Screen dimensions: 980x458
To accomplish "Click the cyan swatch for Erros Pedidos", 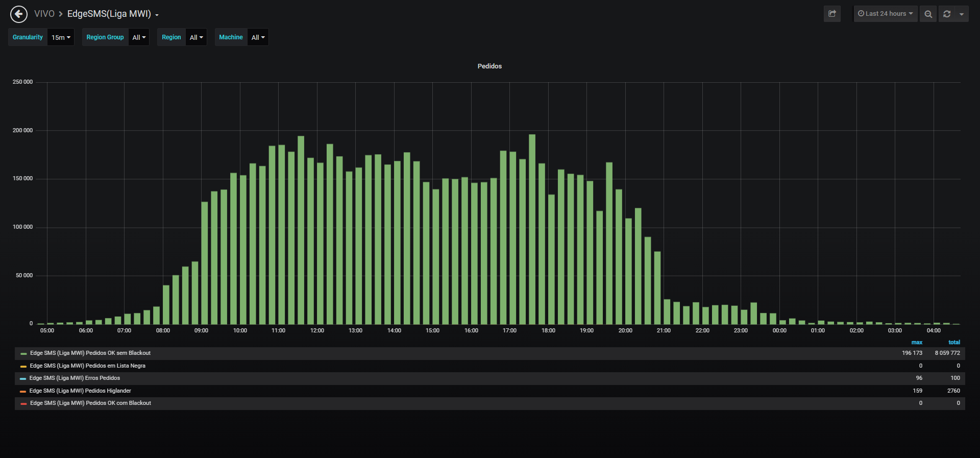I will tap(23, 378).
